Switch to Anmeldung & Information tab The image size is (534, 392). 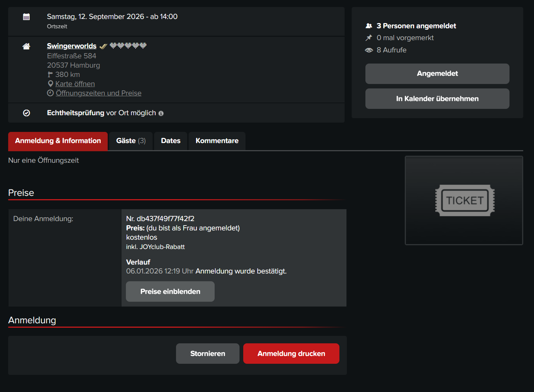coord(58,141)
